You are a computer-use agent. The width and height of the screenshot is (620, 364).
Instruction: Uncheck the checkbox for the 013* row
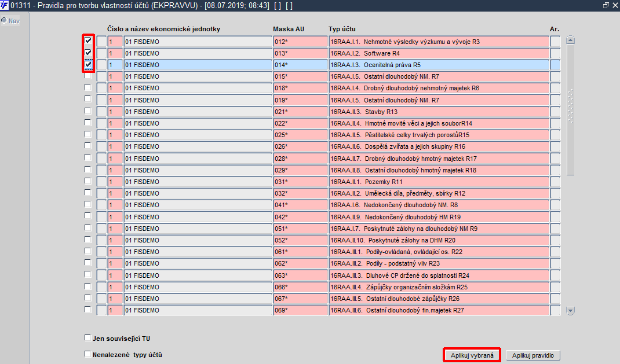[88, 52]
